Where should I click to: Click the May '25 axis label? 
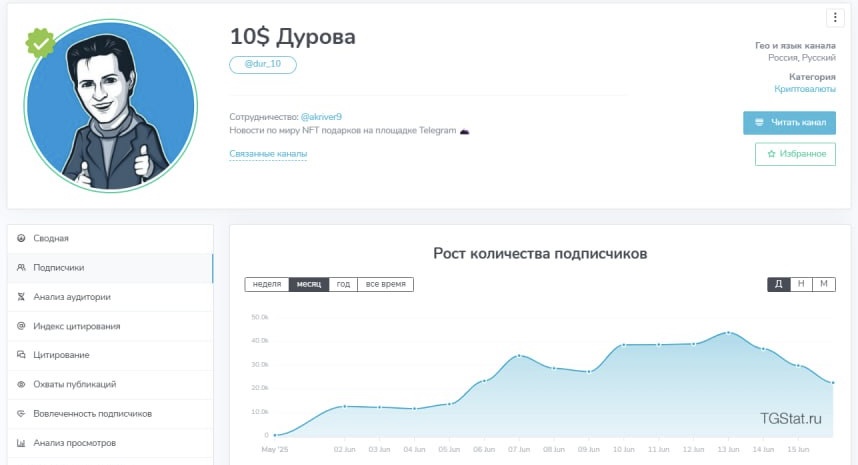click(x=275, y=450)
